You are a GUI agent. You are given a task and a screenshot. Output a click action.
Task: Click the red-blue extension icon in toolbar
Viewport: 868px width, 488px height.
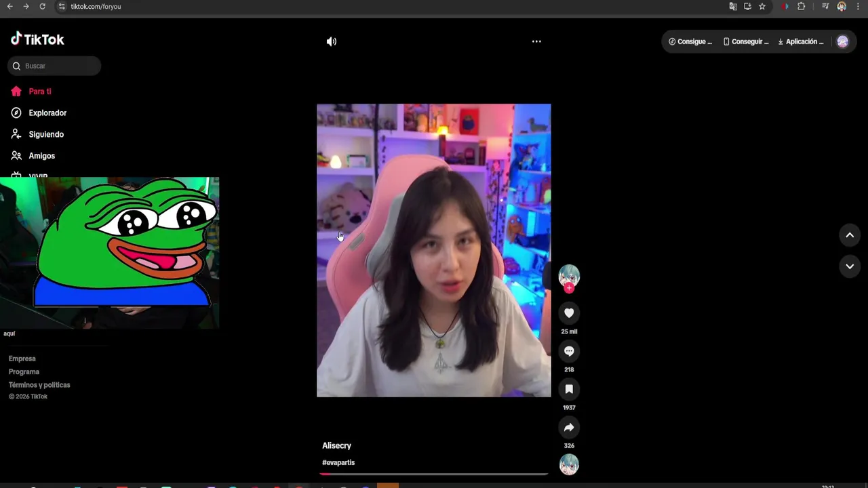[785, 6]
